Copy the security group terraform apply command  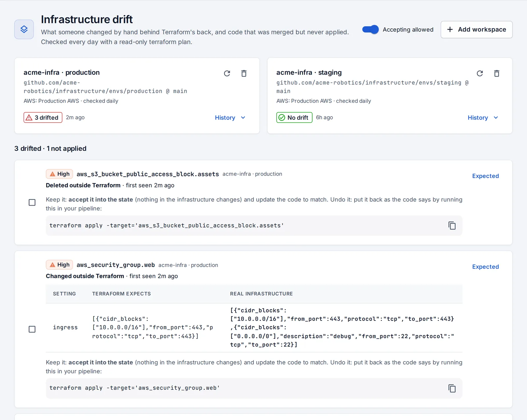[x=452, y=388]
